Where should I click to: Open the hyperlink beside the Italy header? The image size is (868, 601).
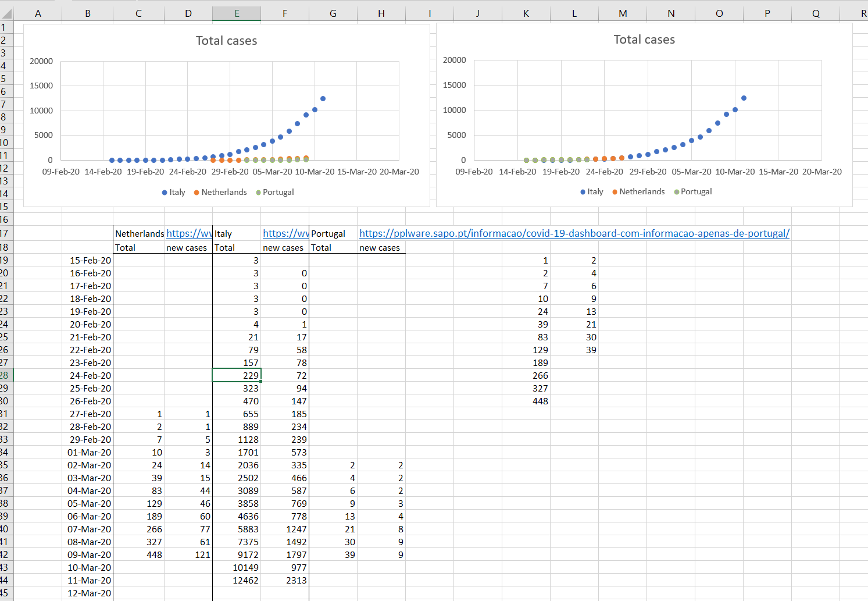pyautogui.click(x=285, y=234)
